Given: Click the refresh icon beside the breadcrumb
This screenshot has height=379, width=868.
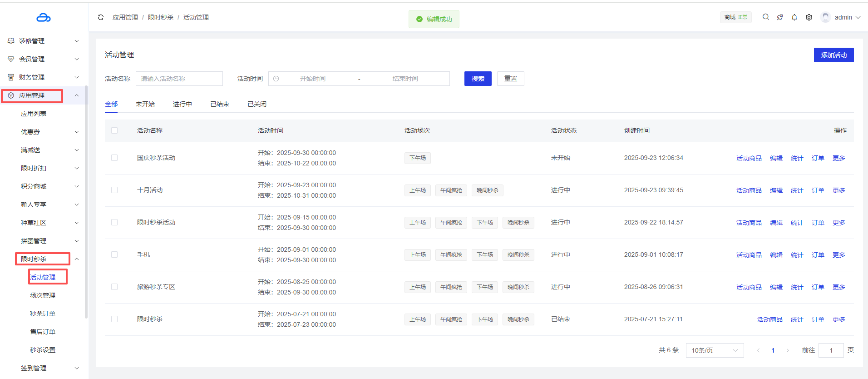Looking at the screenshot, I should (x=101, y=17).
